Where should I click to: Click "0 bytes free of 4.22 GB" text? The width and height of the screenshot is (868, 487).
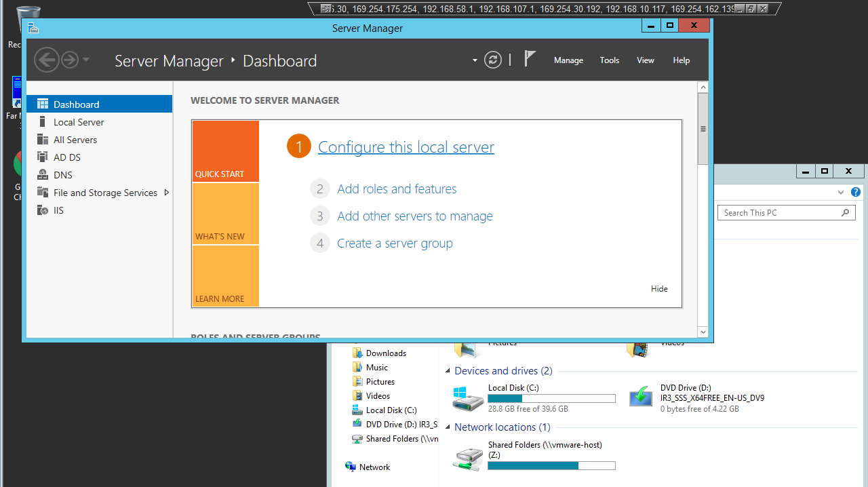coord(700,409)
